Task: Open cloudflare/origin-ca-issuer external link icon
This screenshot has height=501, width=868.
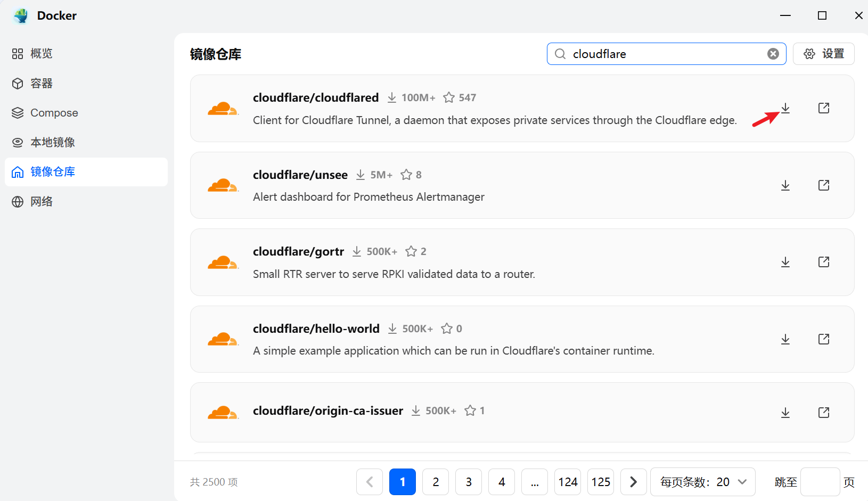Action: pyautogui.click(x=824, y=413)
